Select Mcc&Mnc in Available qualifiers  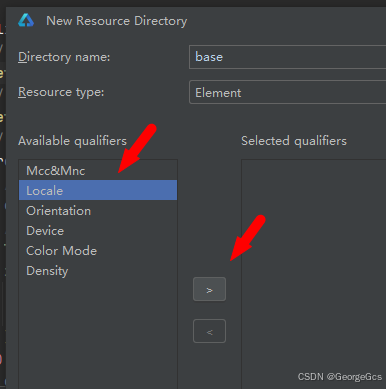tap(98, 171)
